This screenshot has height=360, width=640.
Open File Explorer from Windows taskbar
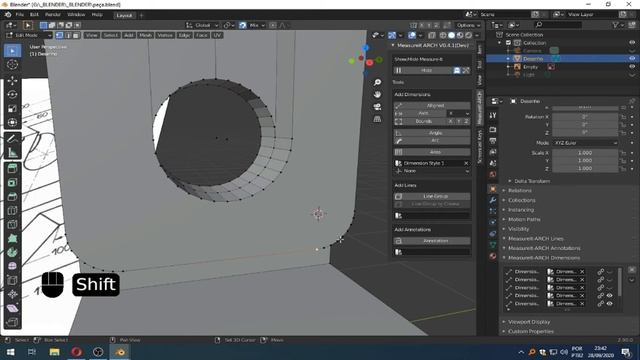[54, 352]
